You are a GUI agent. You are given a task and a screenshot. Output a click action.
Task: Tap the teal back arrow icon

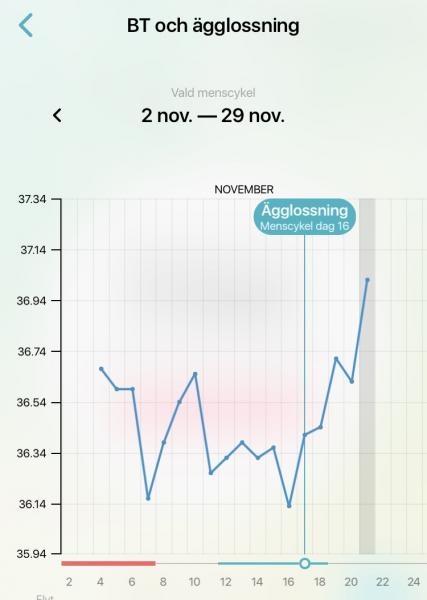pos(26,25)
